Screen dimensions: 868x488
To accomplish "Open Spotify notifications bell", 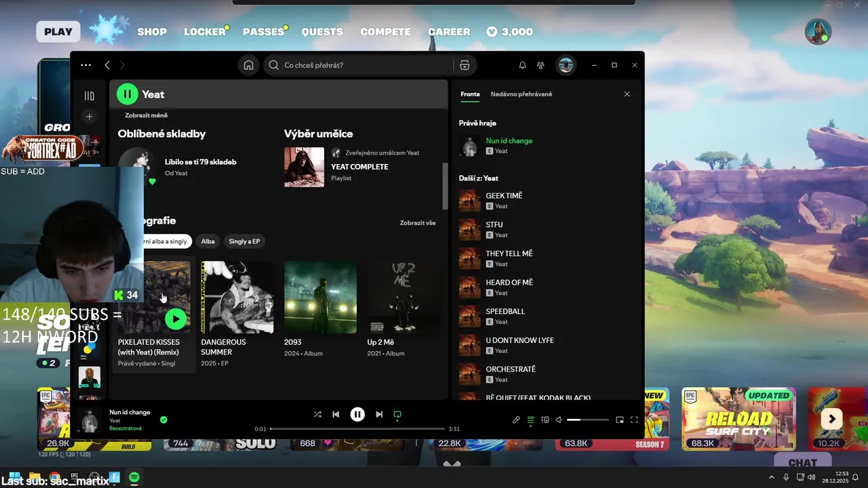I will (522, 65).
